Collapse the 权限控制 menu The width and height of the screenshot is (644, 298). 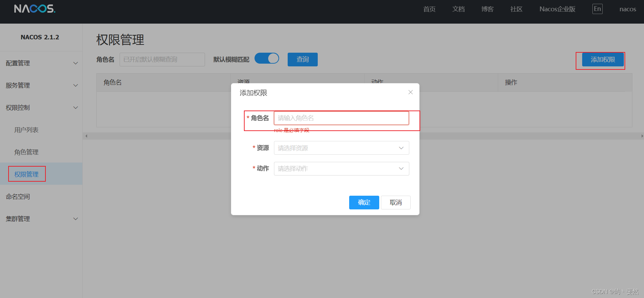[x=41, y=107]
